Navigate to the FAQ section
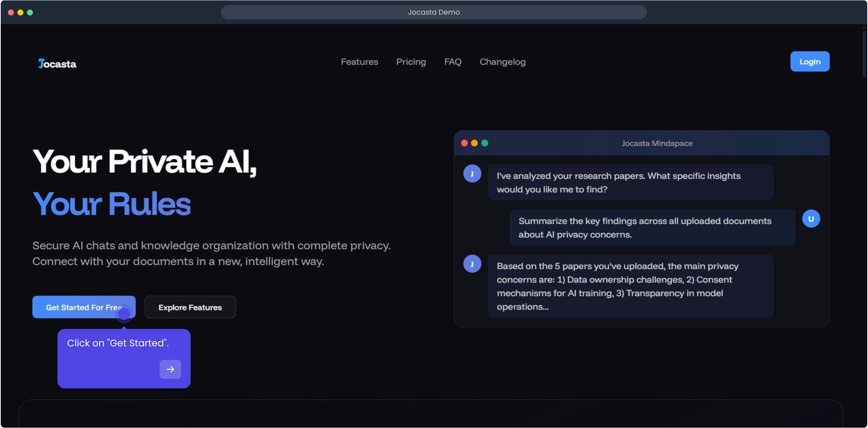Viewport: 868px width, 428px height. point(453,62)
